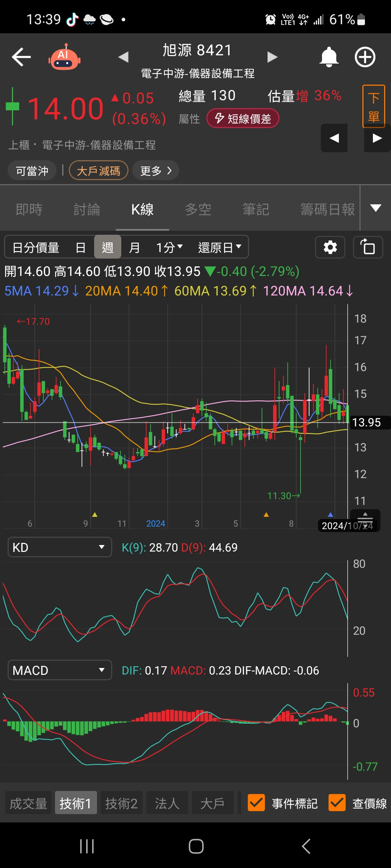Screen dimensions: 391x868
Task: Tap the DIF-MACD: -0.06 value
Action: click(277, 671)
